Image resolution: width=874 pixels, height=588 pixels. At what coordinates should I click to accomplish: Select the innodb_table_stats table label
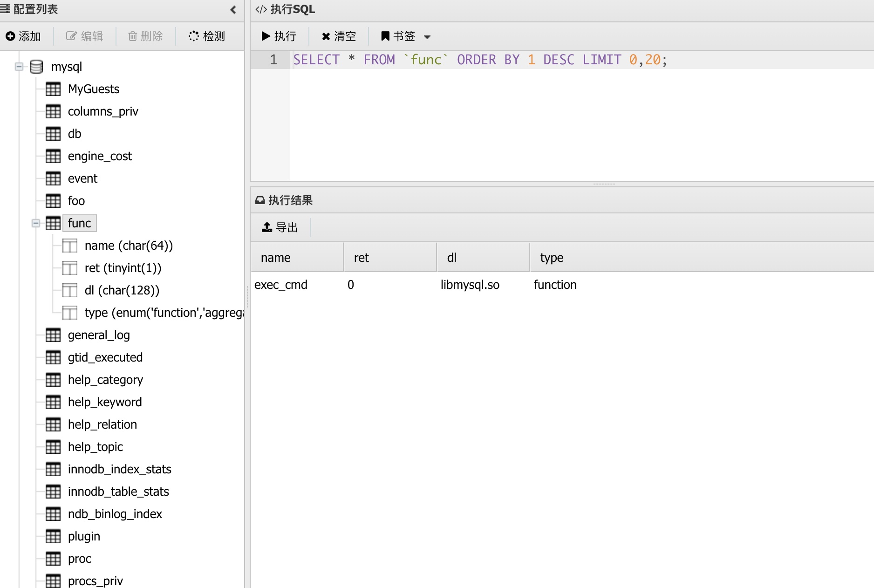point(118,492)
